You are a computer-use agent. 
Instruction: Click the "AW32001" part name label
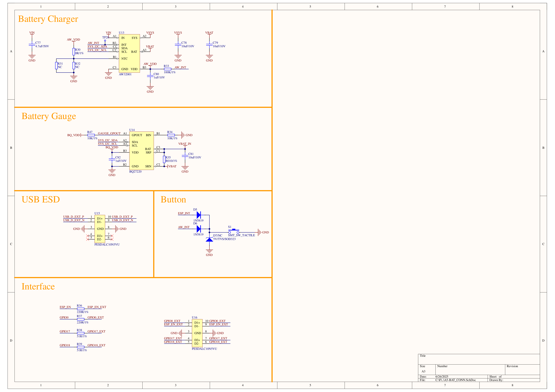(x=125, y=74)
